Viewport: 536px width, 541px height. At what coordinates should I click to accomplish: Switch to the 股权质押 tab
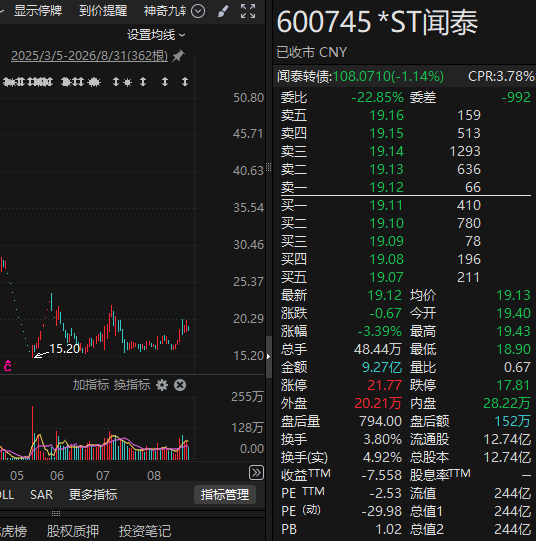pos(73,531)
